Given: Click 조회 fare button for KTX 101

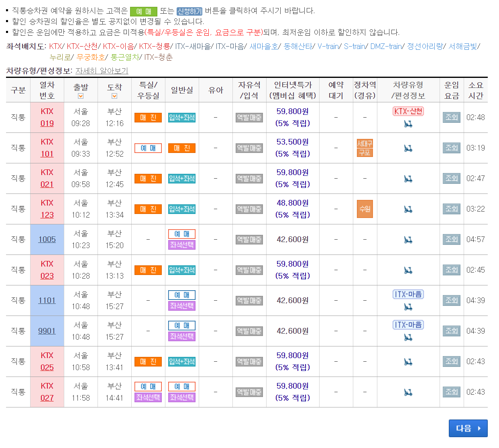Looking at the screenshot, I should pyautogui.click(x=452, y=148).
